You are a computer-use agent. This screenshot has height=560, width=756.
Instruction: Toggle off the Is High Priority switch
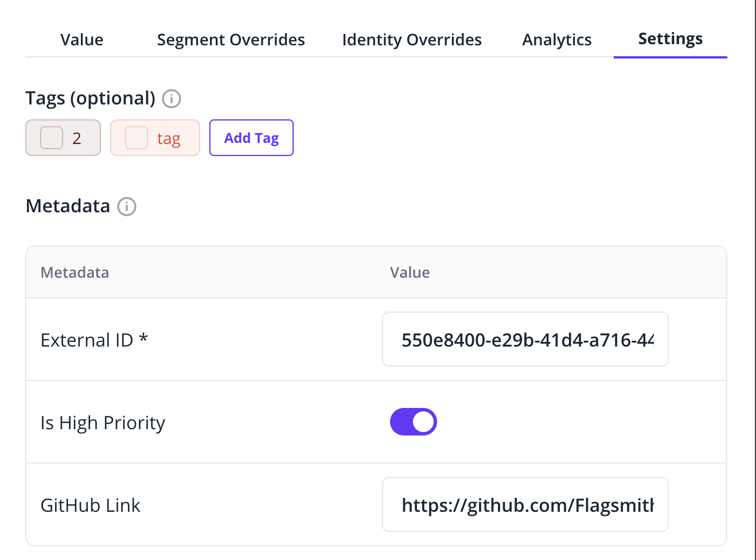(x=414, y=422)
